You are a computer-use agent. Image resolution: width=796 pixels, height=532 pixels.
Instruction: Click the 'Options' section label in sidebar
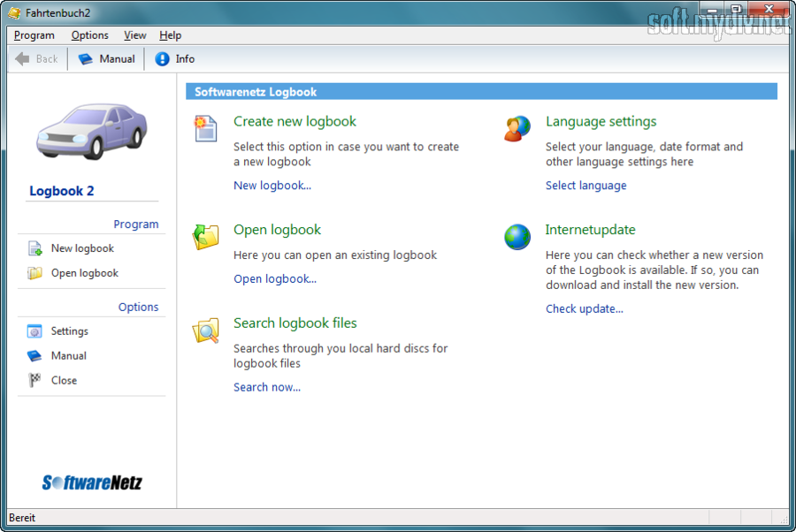138,307
